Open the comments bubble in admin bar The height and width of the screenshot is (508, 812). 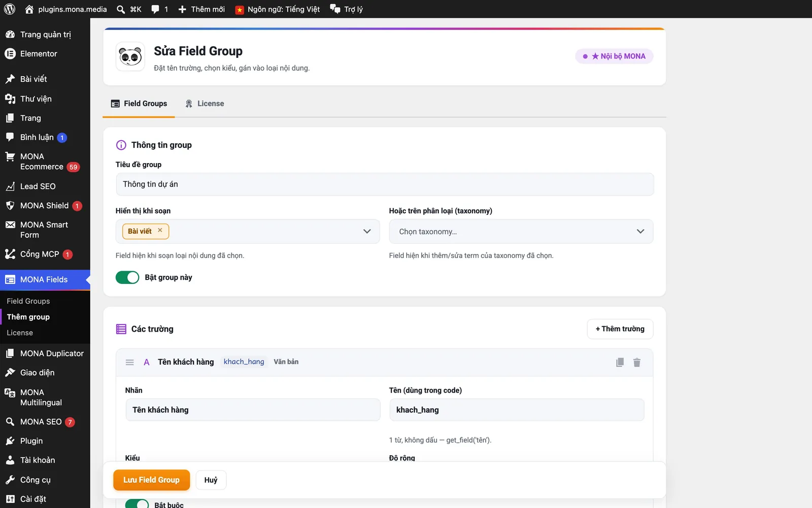[x=155, y=9]
